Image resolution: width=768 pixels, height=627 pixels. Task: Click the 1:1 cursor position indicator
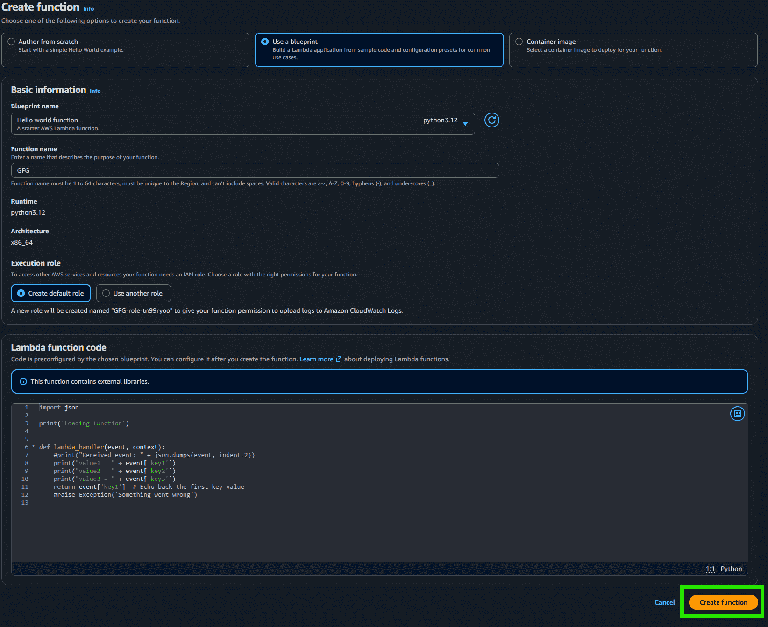710,569
